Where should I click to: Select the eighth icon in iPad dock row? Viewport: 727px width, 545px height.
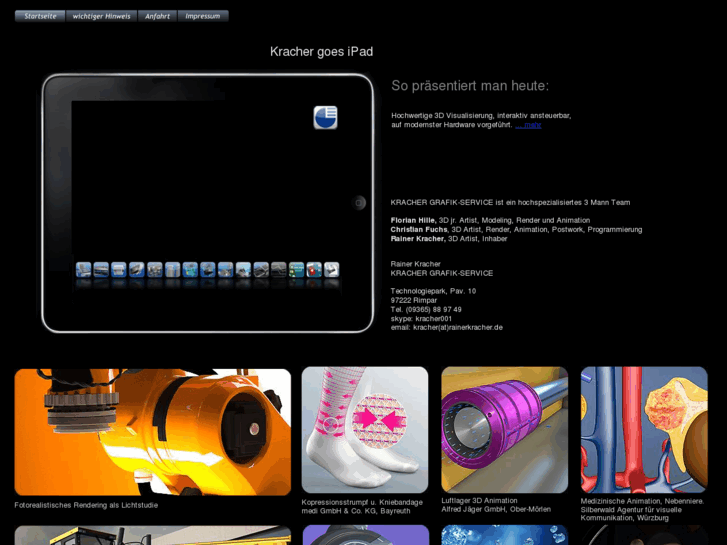208,269
